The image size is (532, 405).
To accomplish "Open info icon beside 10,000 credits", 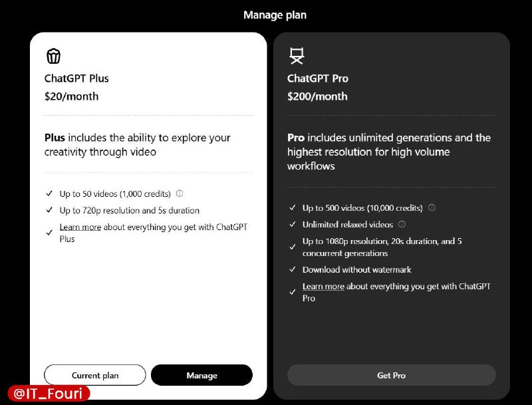I will [432, 207].
